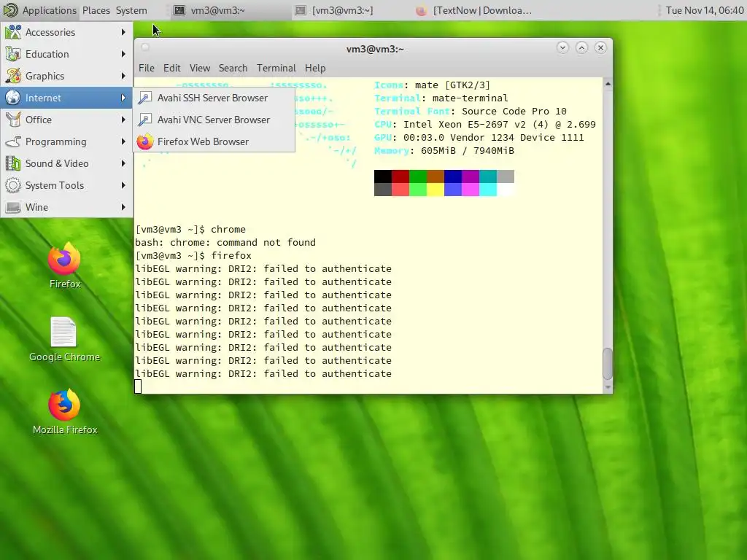Click the 'Terminal: mate-terminal' info line
This screenshot has height=560, width=747.
pos(441,98)
